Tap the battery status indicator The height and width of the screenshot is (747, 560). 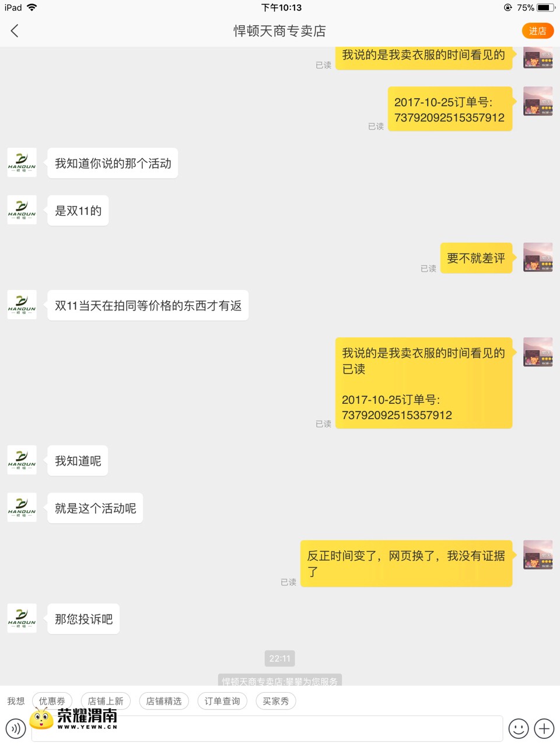point(545,8)
